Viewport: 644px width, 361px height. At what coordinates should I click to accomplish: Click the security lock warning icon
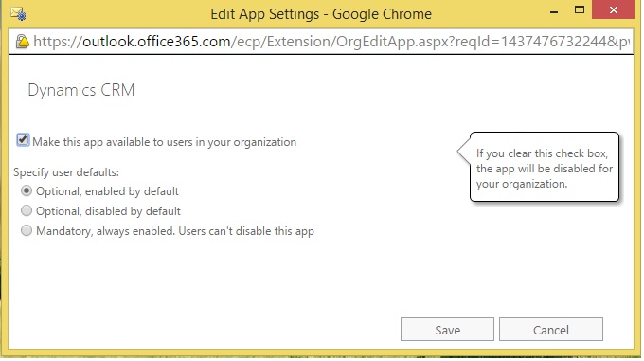coord(22,42)
